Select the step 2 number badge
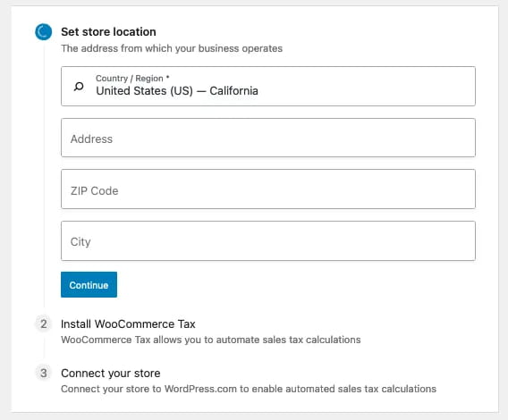The height and width of the screenshot is (420, 508). click(44, 323)
